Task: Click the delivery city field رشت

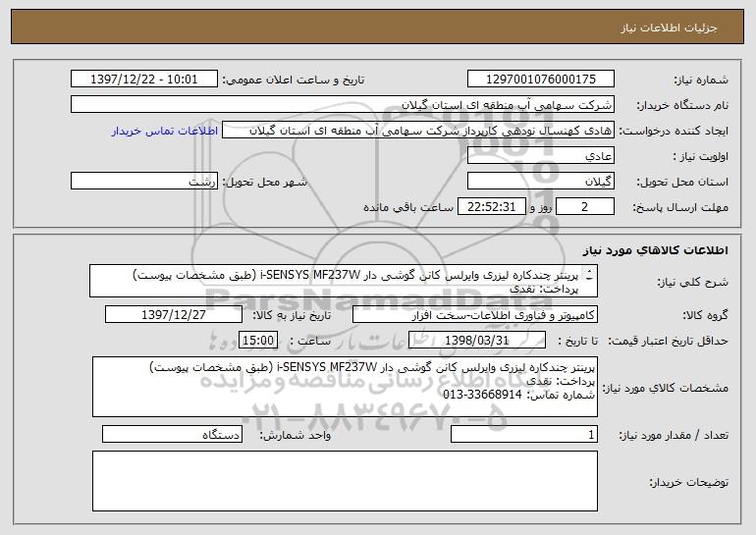Action: 144,181
